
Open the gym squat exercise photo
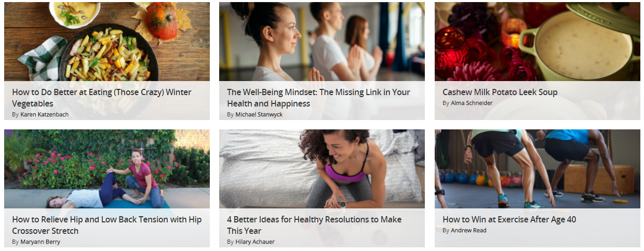538,169
